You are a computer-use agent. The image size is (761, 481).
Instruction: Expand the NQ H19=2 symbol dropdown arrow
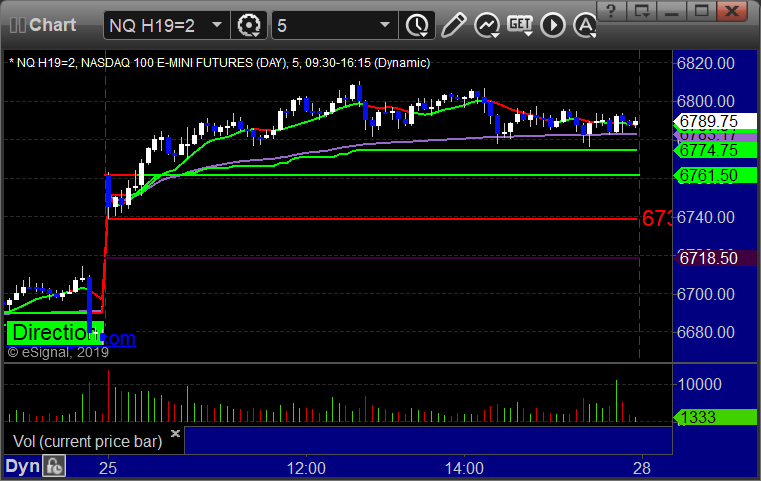coord(217,25)
